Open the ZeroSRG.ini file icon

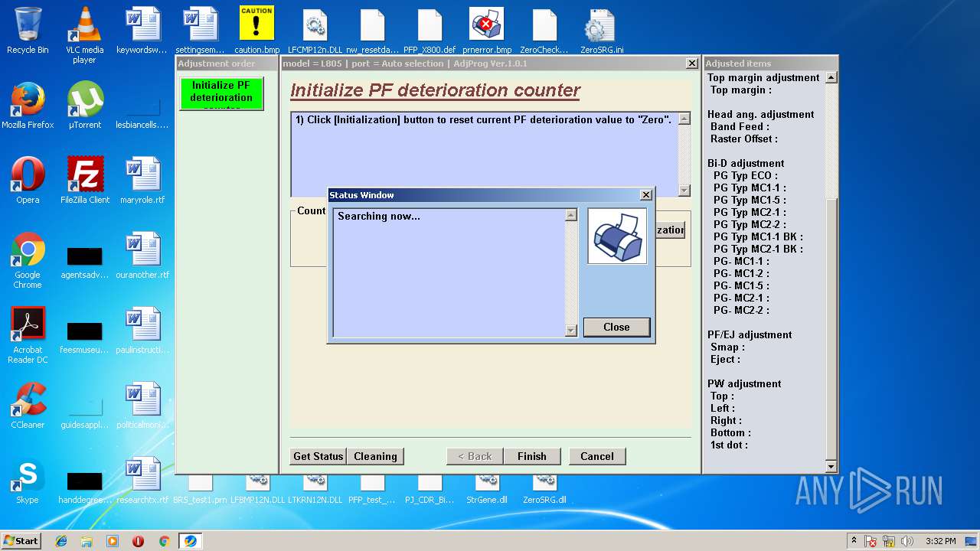601,31
